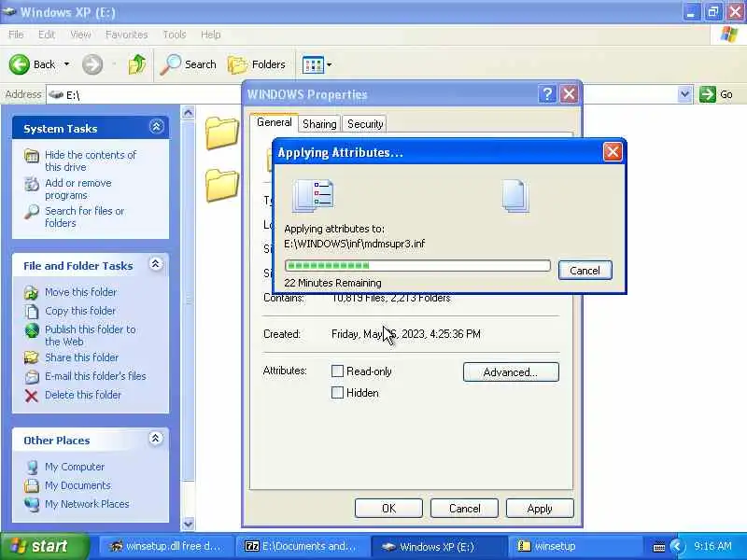Image resolution: width=747 pixels, height=560 pixels.
Task: Open the Favorites menu
Action: click(126, 35)
